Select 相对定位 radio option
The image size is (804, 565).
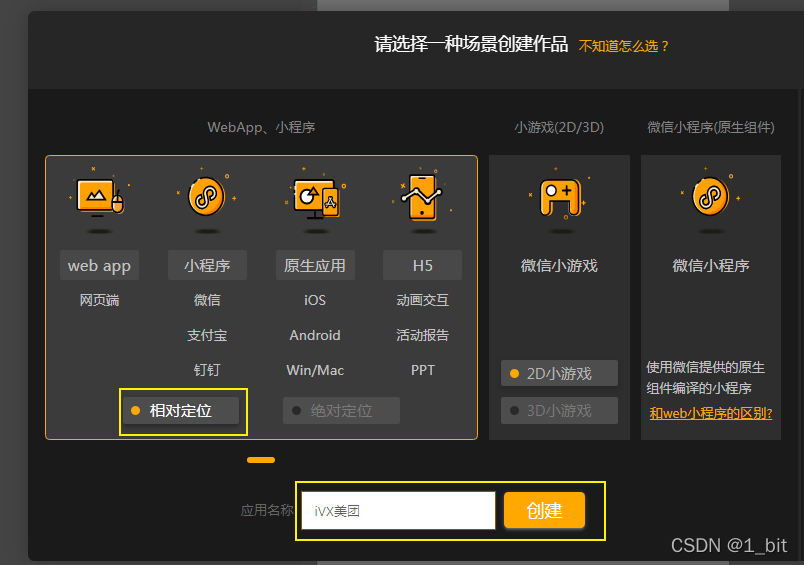[x=181, y=411]
